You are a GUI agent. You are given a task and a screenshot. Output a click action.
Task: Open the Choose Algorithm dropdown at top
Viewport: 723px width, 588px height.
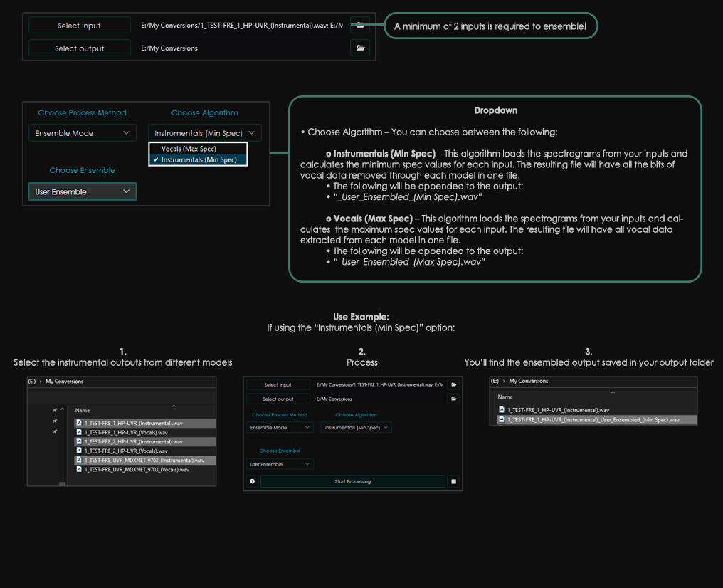204,133
